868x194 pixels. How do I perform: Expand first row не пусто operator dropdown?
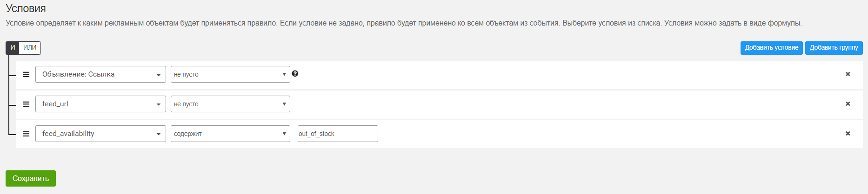tap(230, 74)
